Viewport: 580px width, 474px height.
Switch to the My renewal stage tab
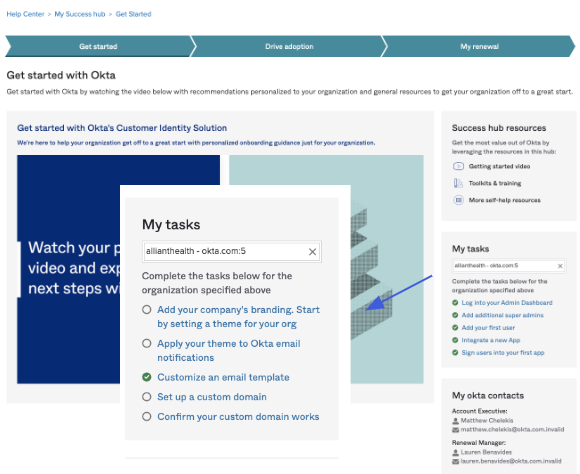479,46
